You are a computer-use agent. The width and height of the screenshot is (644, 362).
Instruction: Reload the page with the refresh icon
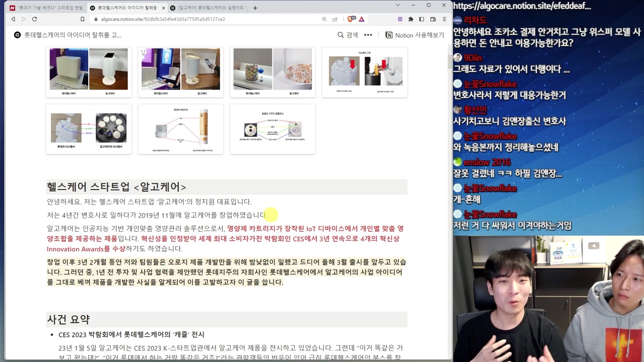[x=34, y=19]
